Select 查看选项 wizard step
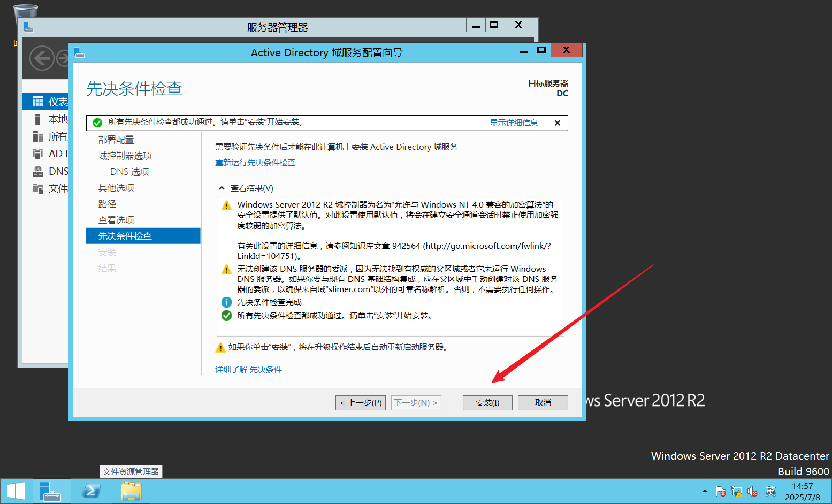This screenshot has width=832, height=504. [x=116, y=220]
